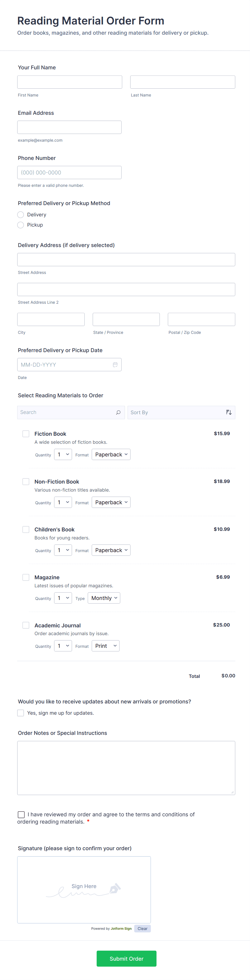Select the Delivery radio option
This screenshot has height=980, width=250.
click(x=21, y=214)
